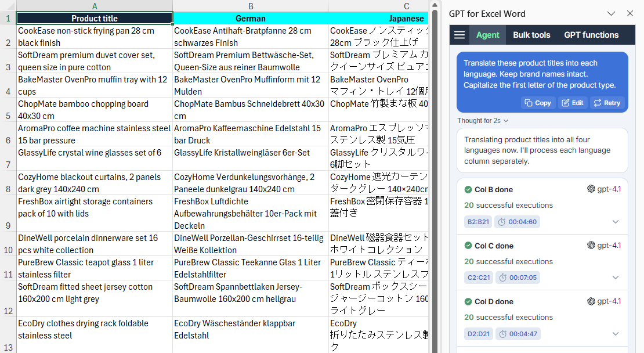
Task: Click the Product title cell A1
Action: tap(95, 18)
